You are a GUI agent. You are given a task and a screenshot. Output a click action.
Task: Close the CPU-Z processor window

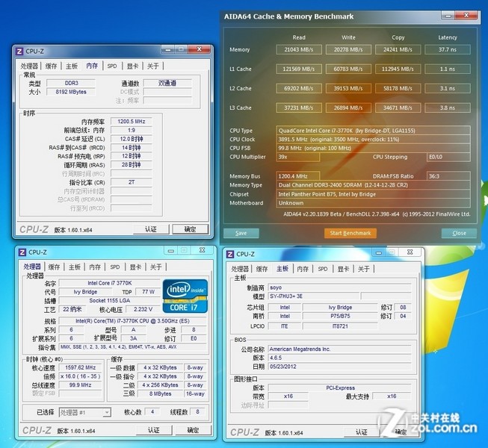[203, 250]
